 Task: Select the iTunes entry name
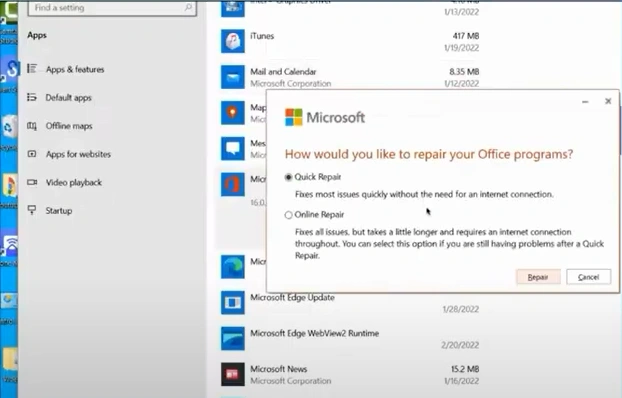coord(262,36)
